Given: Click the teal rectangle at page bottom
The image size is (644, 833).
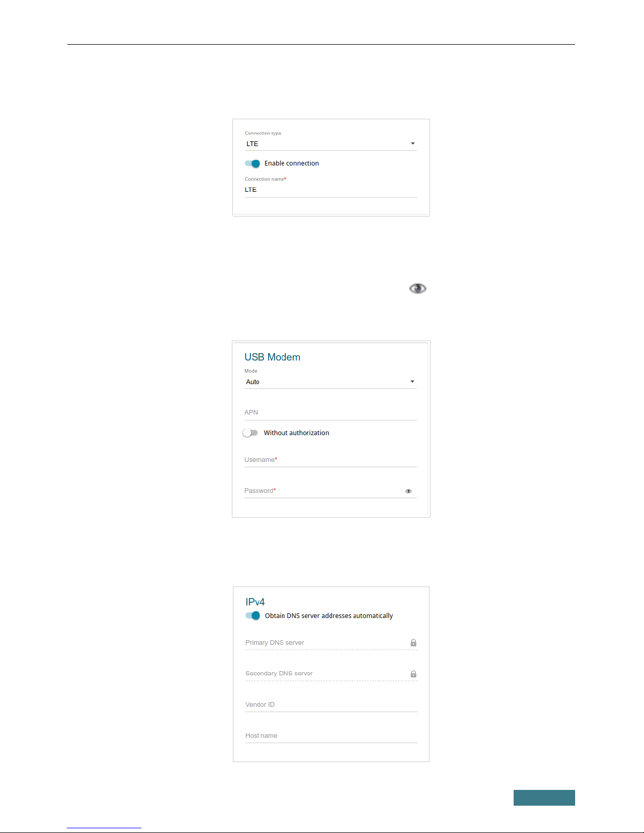Looking at the screenshot, I should tap(544, 798).
